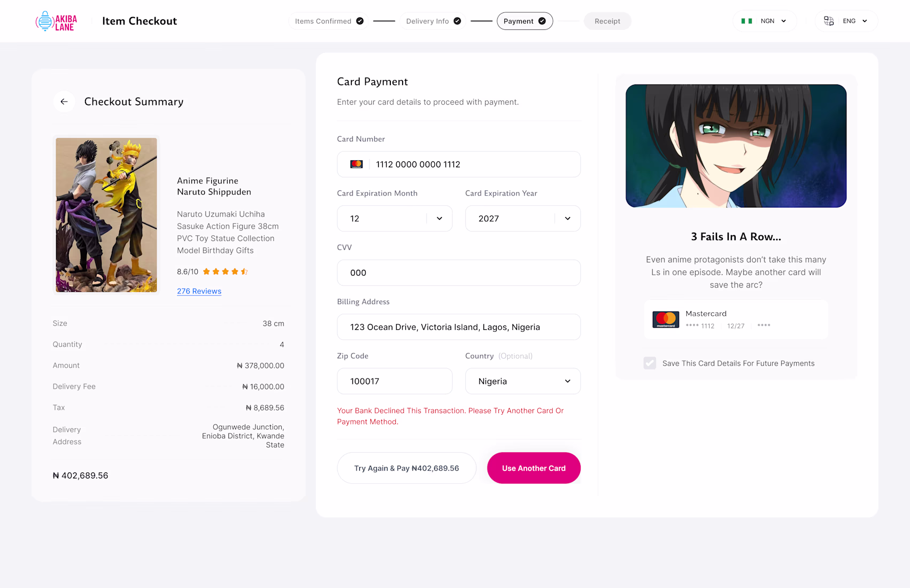Click the Checkout Summary heading

pos(134,102)
